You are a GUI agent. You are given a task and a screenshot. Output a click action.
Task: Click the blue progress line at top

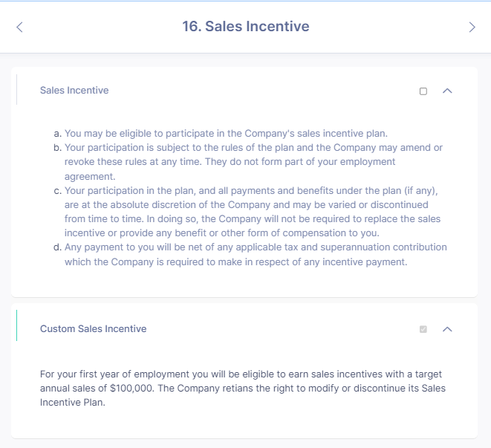[245, 1]
